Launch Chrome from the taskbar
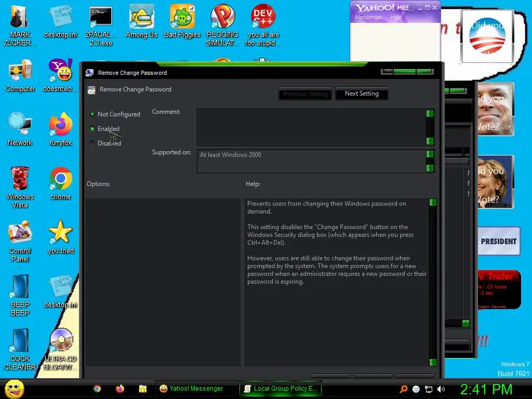Viewport: 532px width, 399px height. tap(97, 389)
